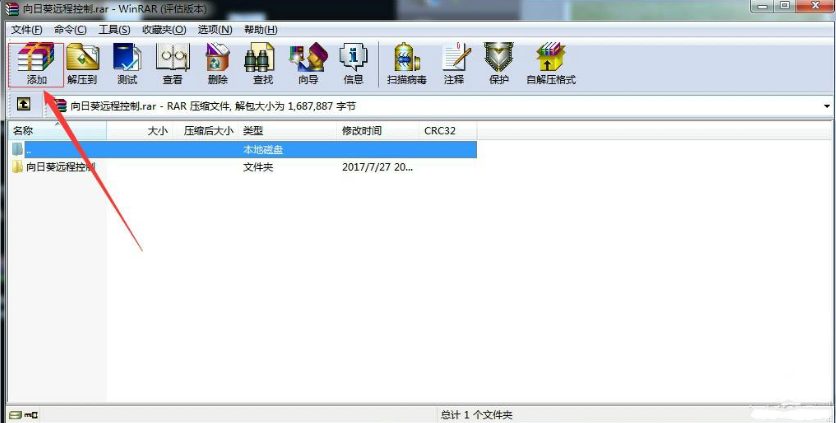Click the Add (添加) toolbar icon
The image size is (836, 423).
[36, 64]
